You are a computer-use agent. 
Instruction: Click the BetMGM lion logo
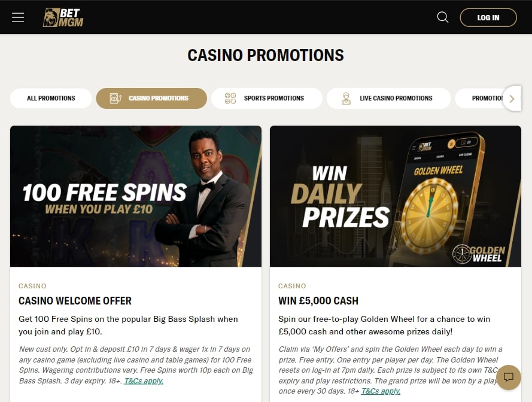[x=63, y=17]
